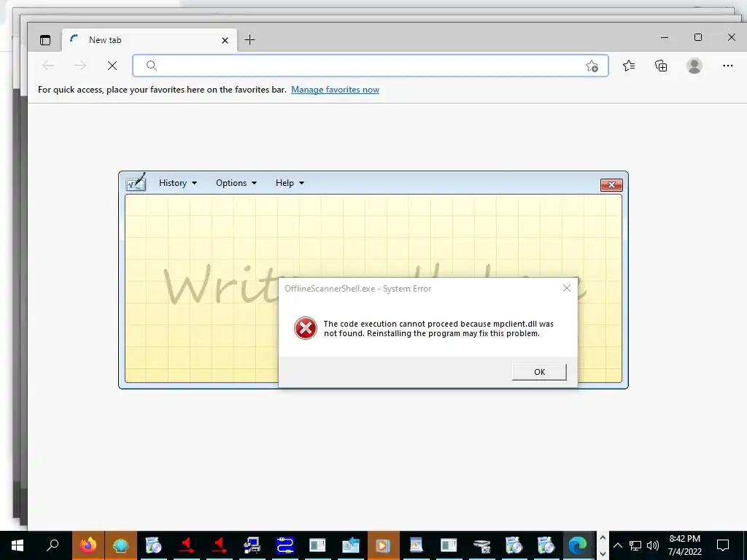Open the History dropdown in Math Input Panel
Screen dimensions: 747x560
coord(178,183)
